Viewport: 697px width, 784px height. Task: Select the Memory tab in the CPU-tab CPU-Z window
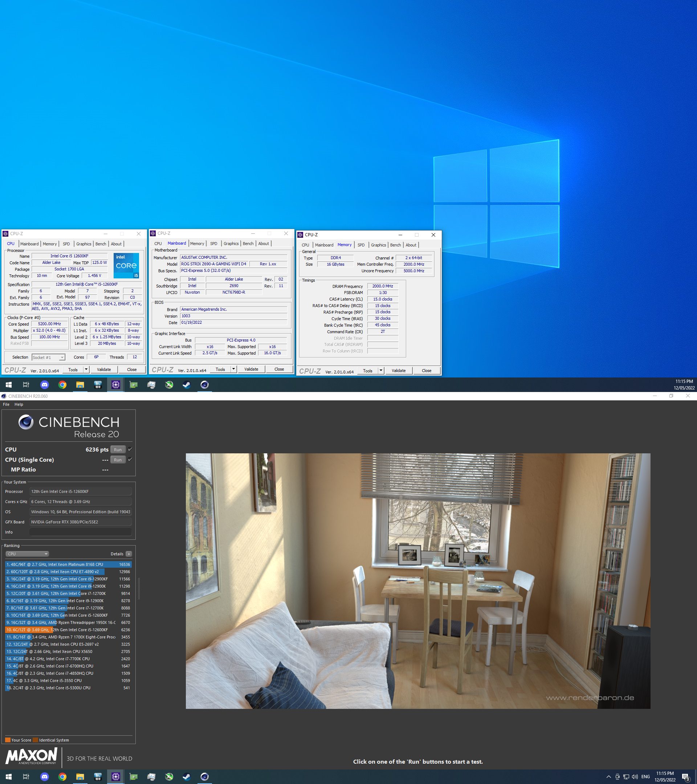[x=50, y=244]
